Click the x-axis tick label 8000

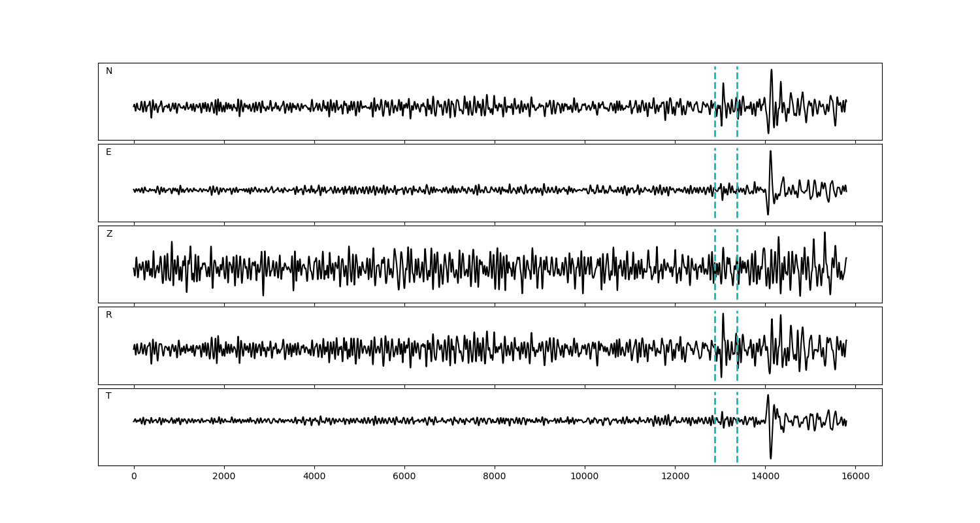pos(495,477)
